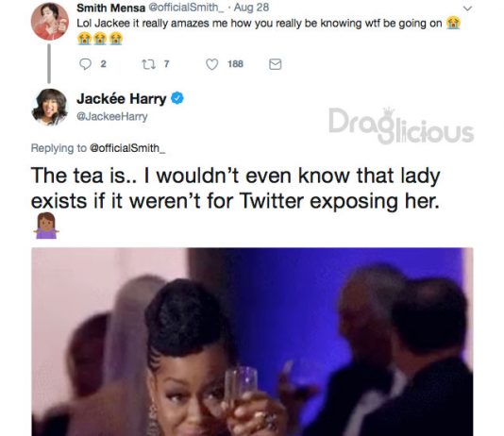Click the reply speech bubble icon

click(85, 64)
